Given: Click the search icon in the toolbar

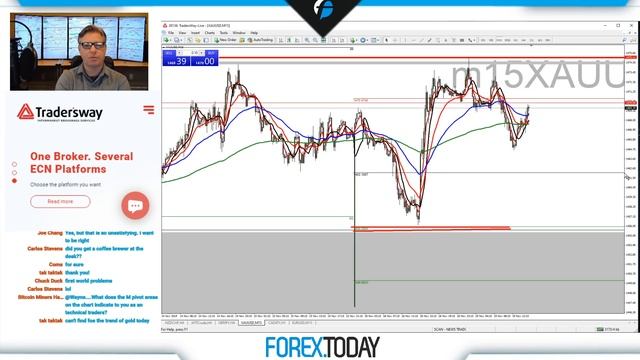Looking at the screenshot, I should 624,40.
